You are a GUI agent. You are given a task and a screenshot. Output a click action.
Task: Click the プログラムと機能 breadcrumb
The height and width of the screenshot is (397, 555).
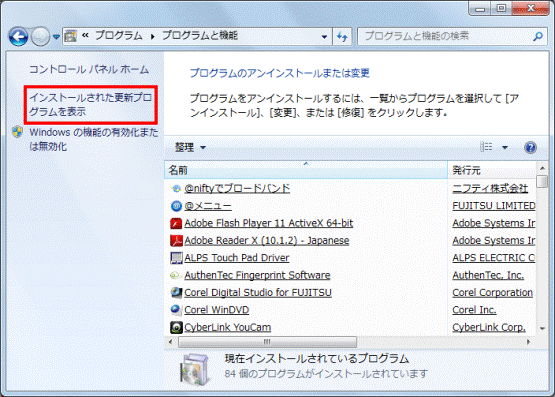[x=200, y=36]
